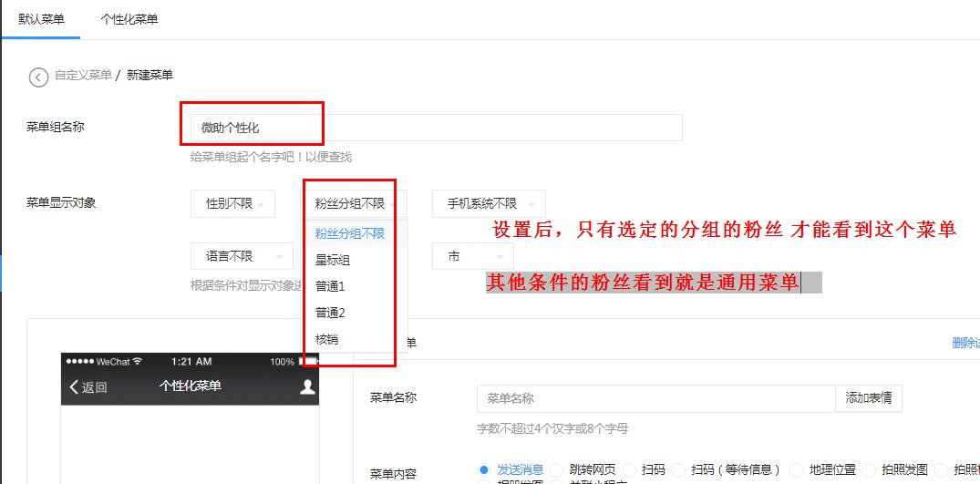The image size is (980, 484).
Task: Select the 扫码（等待信息） radio button
Action: point(679,469)
